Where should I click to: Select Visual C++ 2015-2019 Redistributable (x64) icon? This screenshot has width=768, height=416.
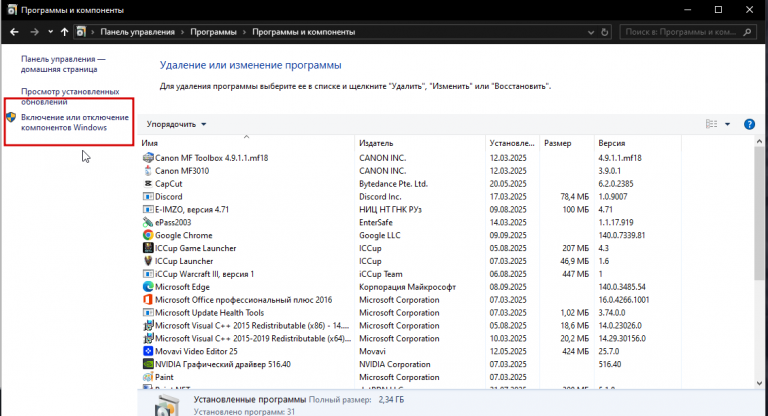click(148, 339)
